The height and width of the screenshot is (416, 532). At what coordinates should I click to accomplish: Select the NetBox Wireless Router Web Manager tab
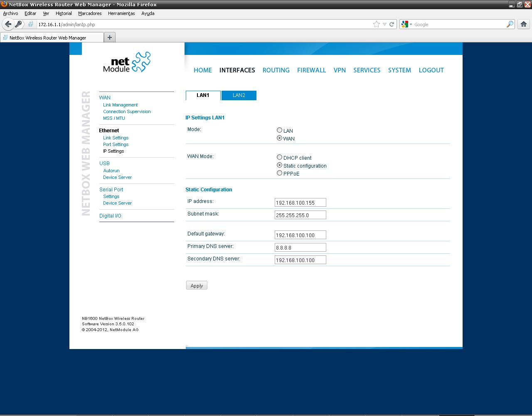click(52, 37)
